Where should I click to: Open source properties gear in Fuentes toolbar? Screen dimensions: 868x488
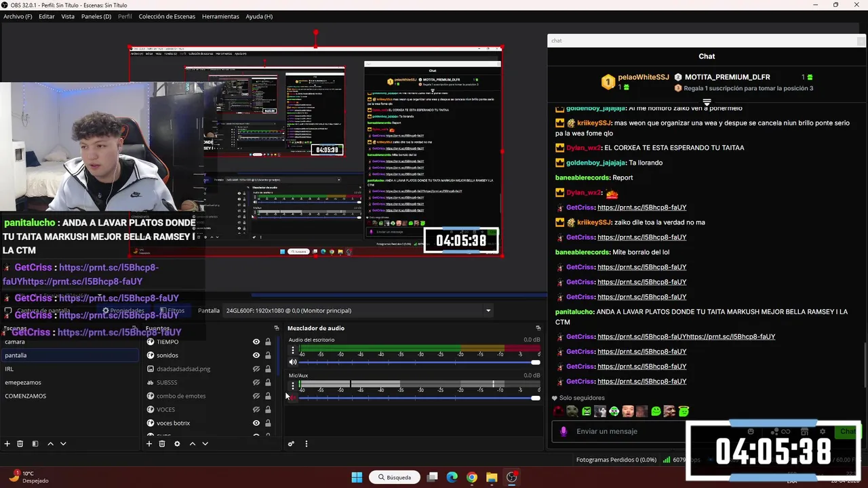(x=177, y=444)
